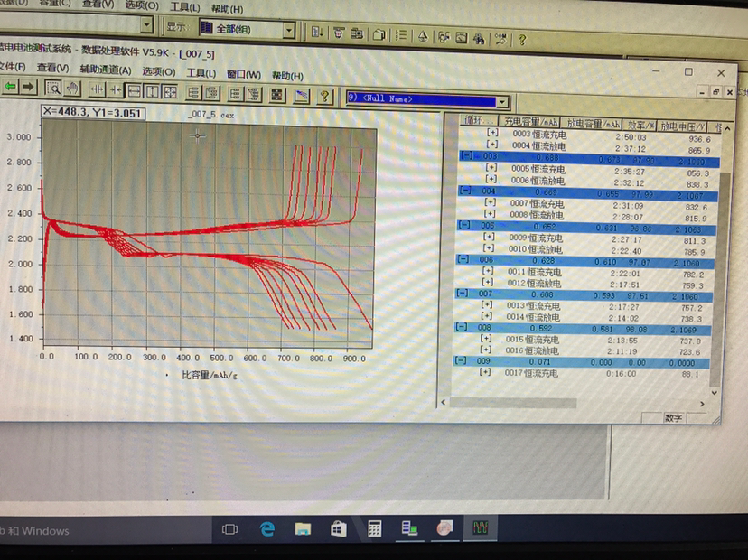The image size is (748, 560).
Task: Select the zoom magnifier tool
Action: [x=53, y=89]
